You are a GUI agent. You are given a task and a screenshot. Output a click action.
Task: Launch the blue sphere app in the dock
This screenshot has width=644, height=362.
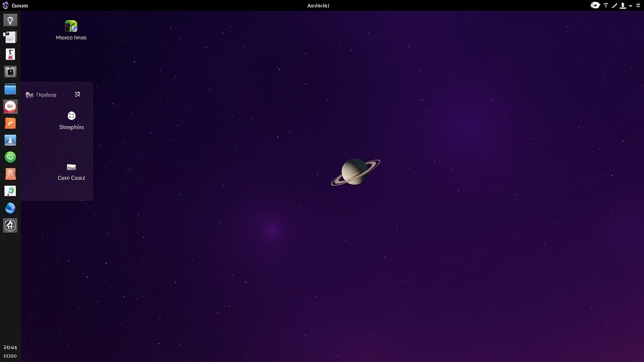pyautogui.click(x=10, y=208)
